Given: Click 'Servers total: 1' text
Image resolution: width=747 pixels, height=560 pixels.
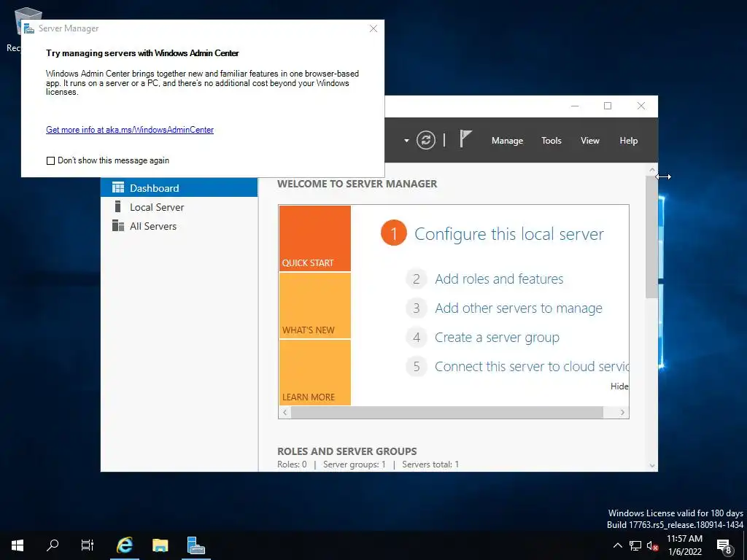Looking at the screenshot, I should click(x=430, y=464).
